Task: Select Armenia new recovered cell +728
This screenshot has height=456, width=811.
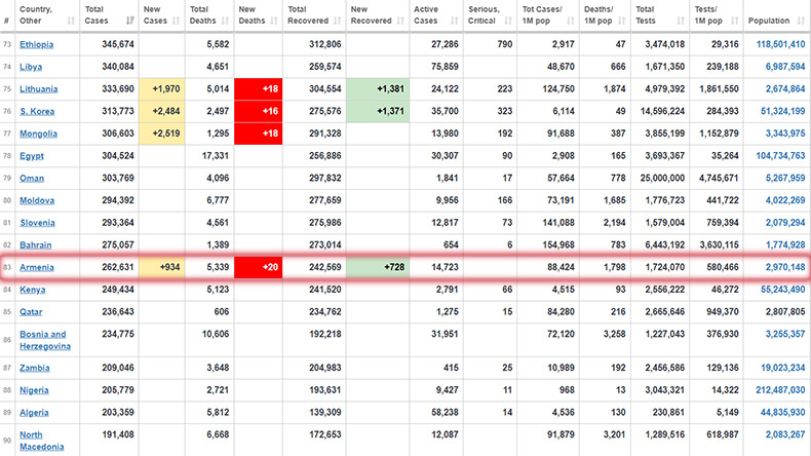Action: pos(378,267)
